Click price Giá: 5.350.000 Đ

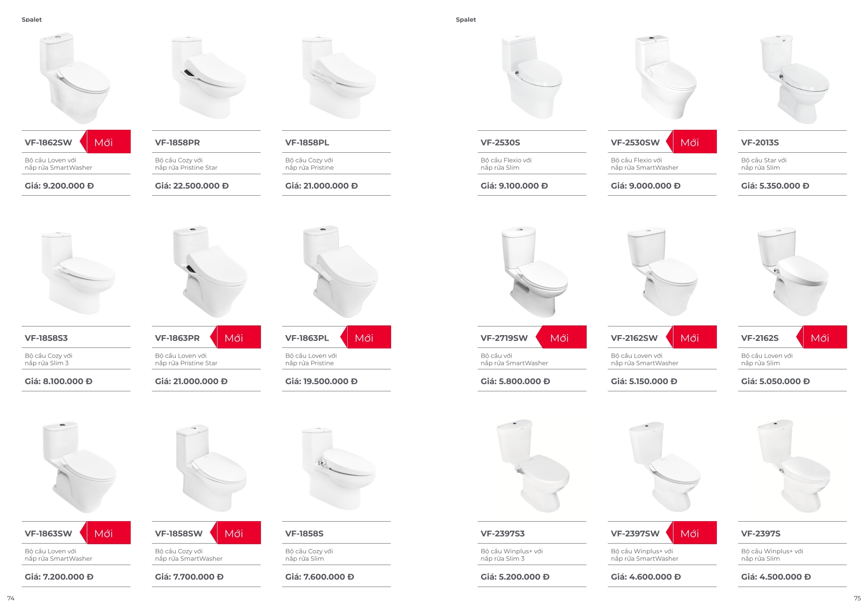[775, 186]
